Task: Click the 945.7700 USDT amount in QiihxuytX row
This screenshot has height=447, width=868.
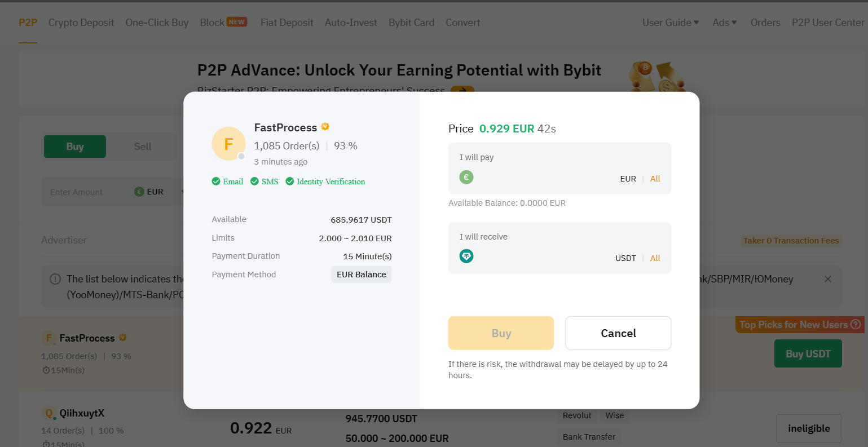Action: (x=381, y=419)
